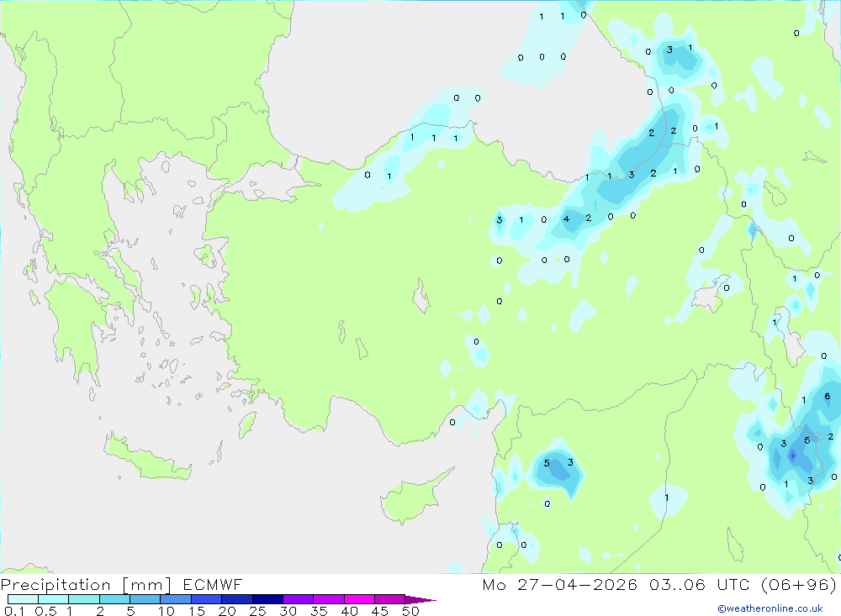Select the 5–10 mm legend color box
The height and width of the screenshot is (616, 841).
pos(145,599)
